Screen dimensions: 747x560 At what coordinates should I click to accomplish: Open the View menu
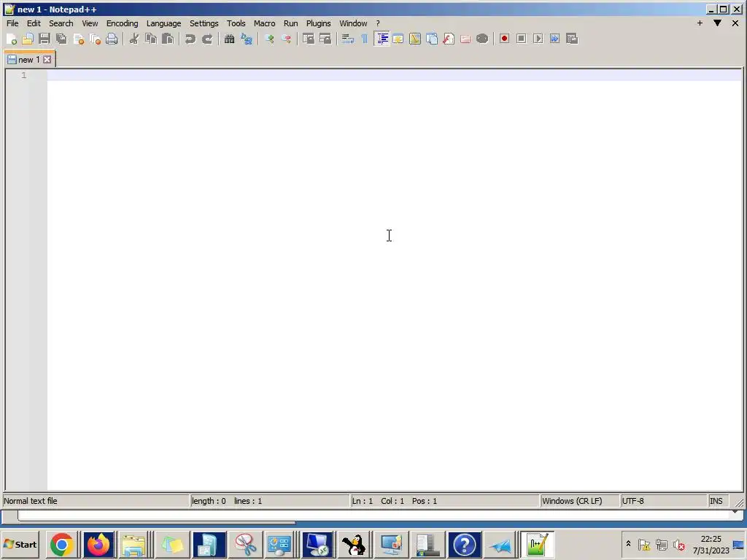coord(90,23)
